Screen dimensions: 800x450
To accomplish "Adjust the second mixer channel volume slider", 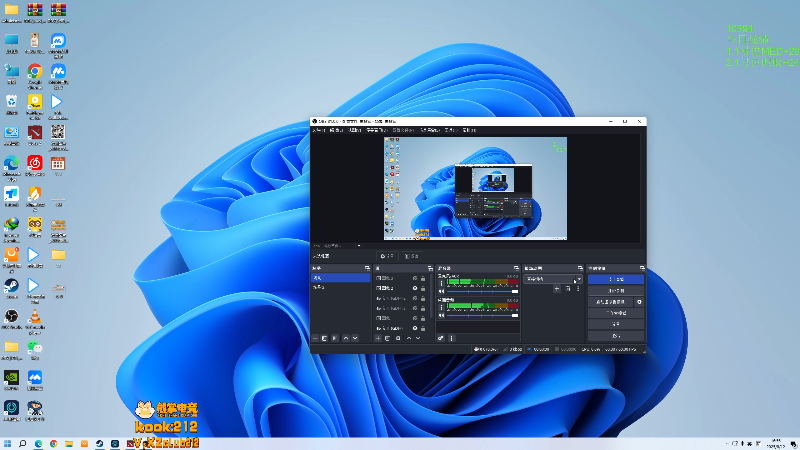I will click(483, 315).
